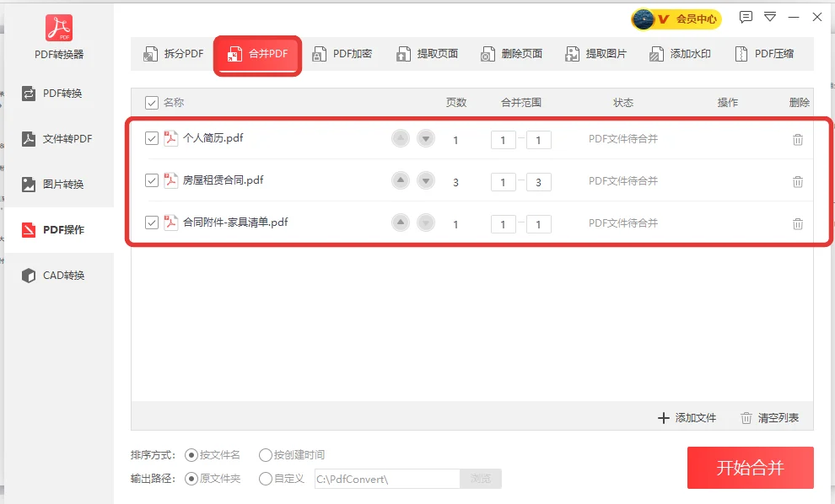Screen dimensions: 835x504
Task: Click status text of 合同附件-家具清单.pdf row
Action: click(x=623, y=223)
